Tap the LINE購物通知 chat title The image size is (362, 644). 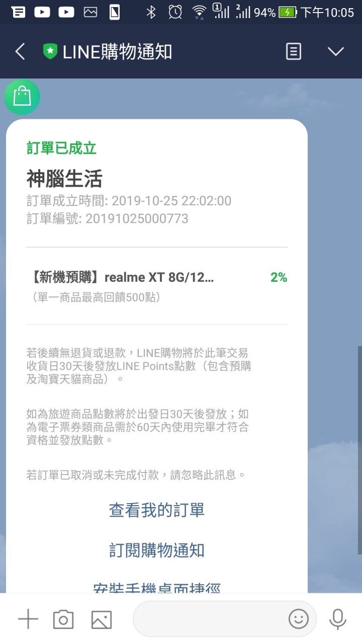[x=117, y=51]
